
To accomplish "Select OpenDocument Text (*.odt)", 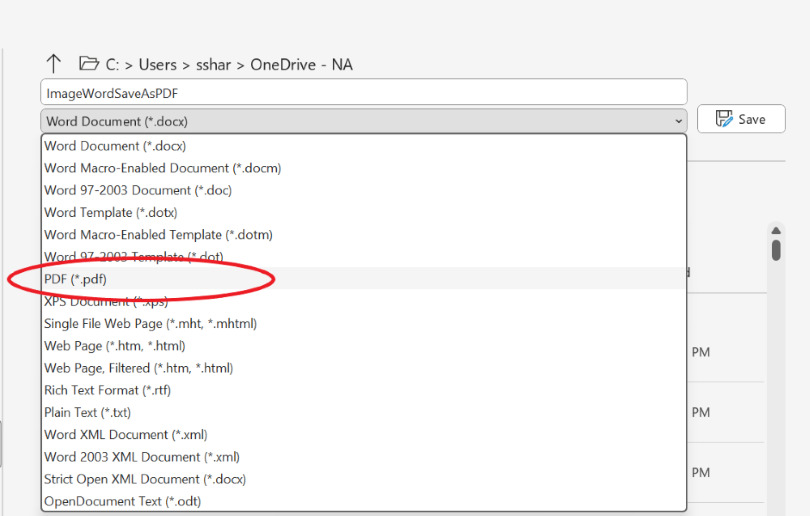I will point(122,501).
